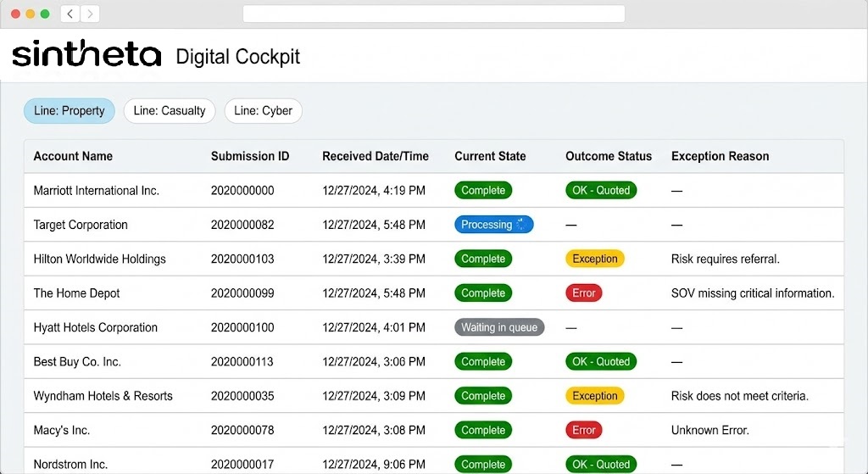Click the browser back arrow button
The image size is (868, 474).
[x=70, y=14]
